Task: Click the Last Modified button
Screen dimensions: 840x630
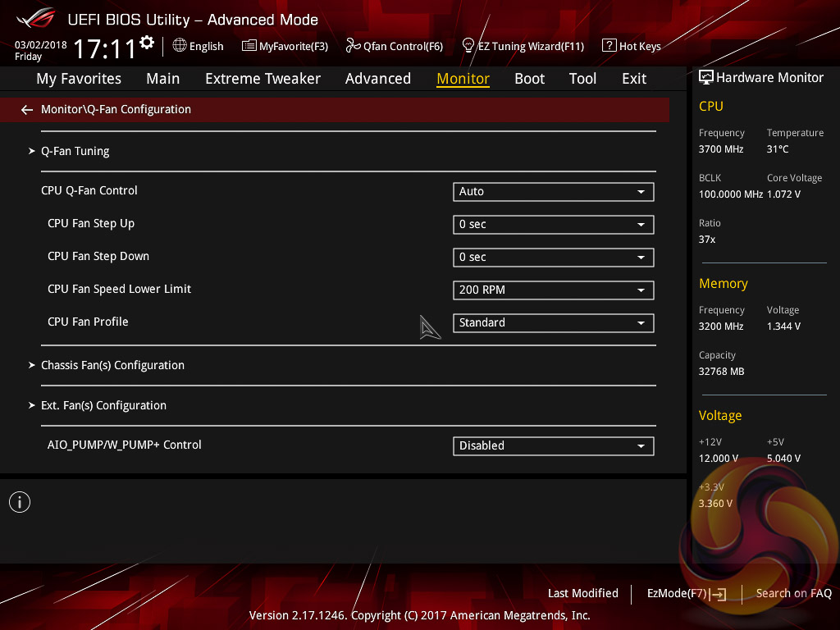Action: [582, 593]
